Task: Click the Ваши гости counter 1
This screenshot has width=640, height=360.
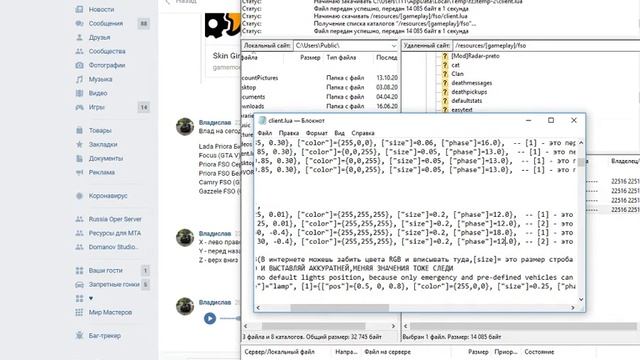Action: tap(145, 270)
